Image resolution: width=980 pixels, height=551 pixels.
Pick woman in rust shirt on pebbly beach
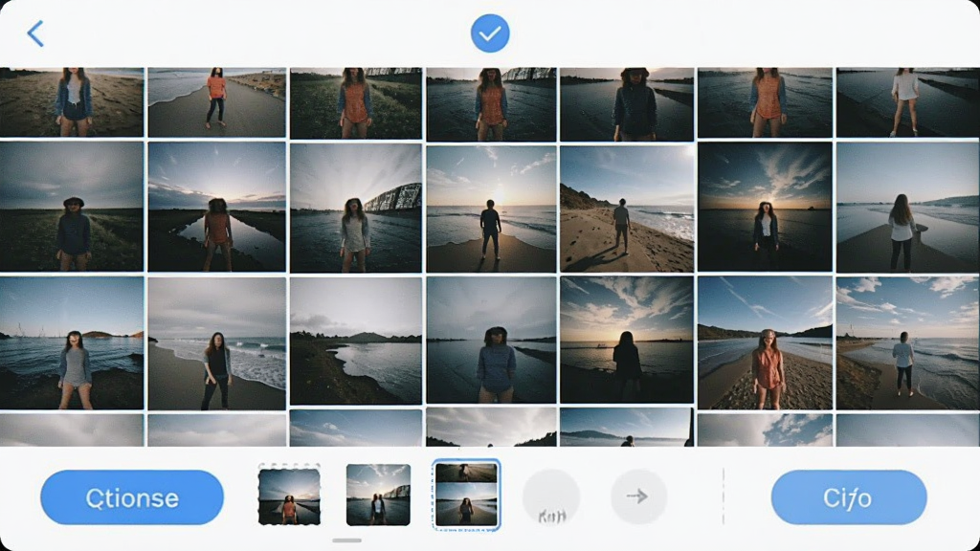click(x=765, y=343)
